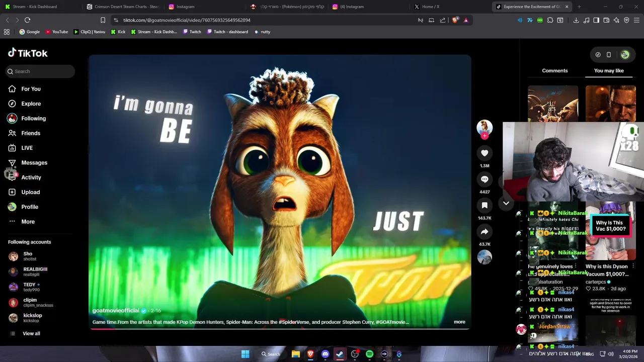Go to next video with down chevron
This screenshot has width=644, height=362.
[506, 203]
